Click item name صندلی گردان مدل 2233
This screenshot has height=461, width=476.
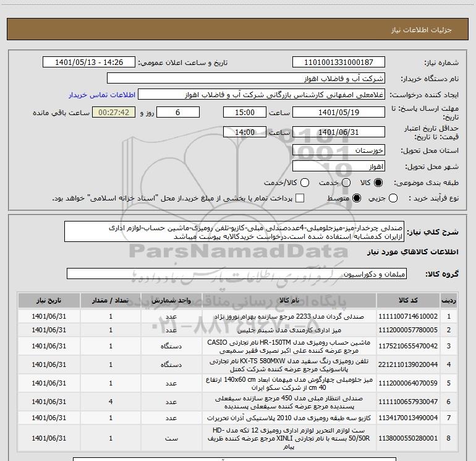(289, 316)
